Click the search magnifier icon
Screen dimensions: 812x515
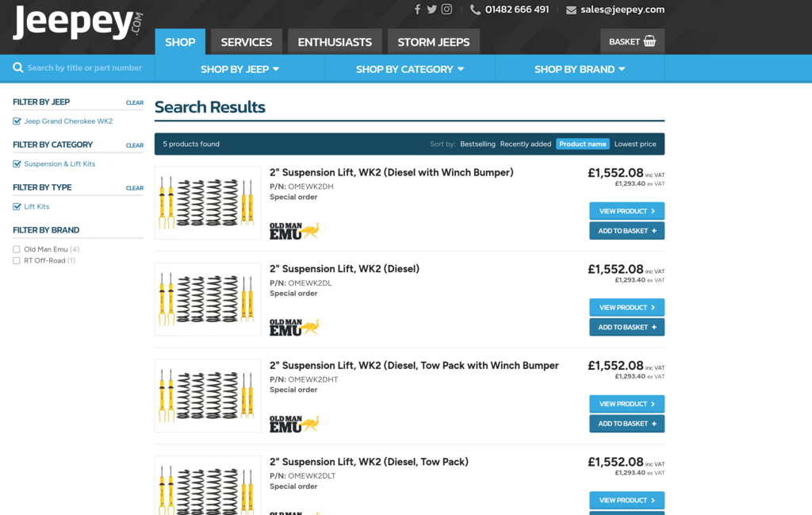click(x=18, y=67)
